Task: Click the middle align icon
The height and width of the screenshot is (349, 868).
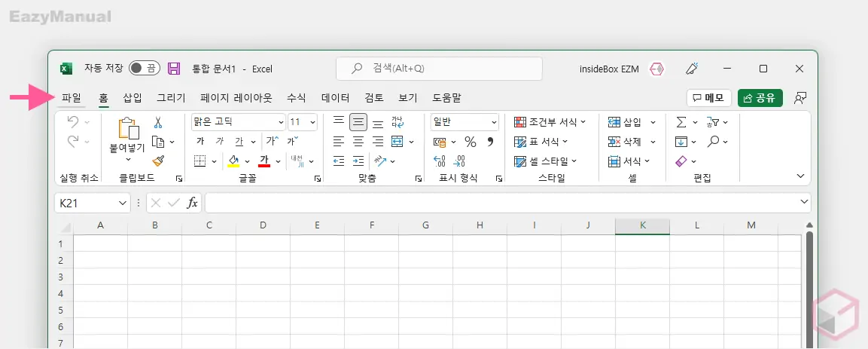Action: (358, 122)
